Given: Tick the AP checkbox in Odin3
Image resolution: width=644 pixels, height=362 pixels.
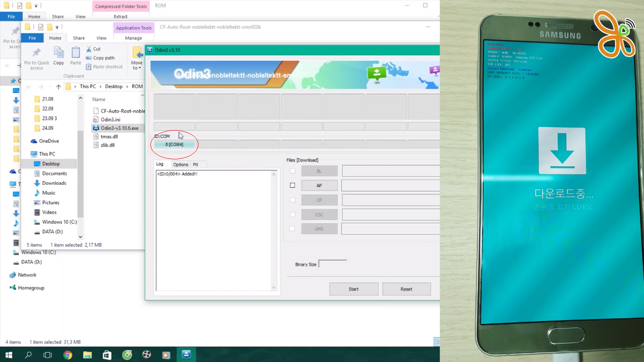Looking at the screenshot, I should click(292, 185).
